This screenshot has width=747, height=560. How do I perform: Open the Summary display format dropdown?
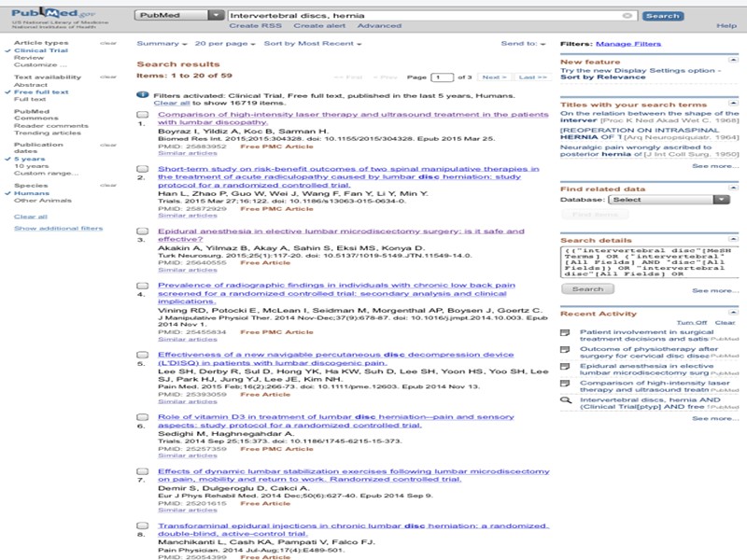(162, 43)
